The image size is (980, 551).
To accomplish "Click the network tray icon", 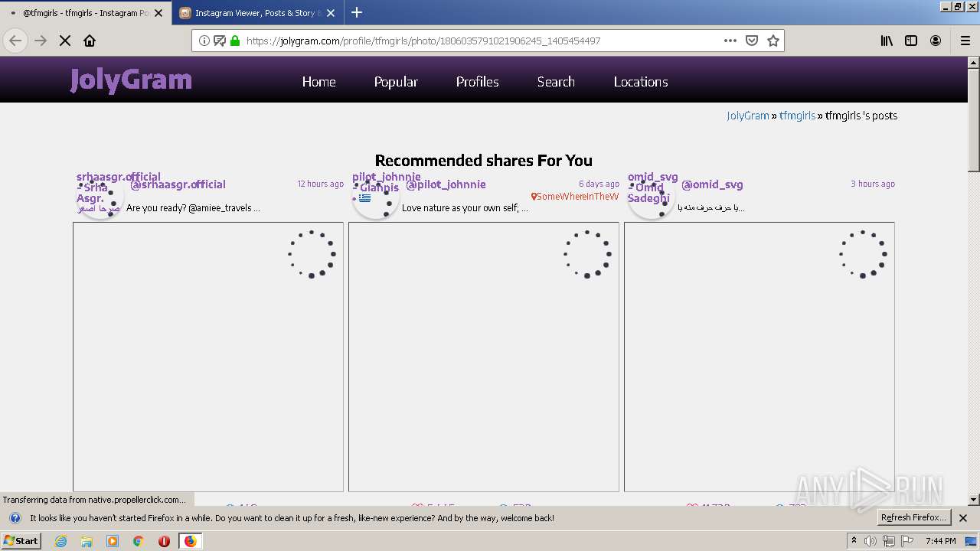I will (889, 541).
